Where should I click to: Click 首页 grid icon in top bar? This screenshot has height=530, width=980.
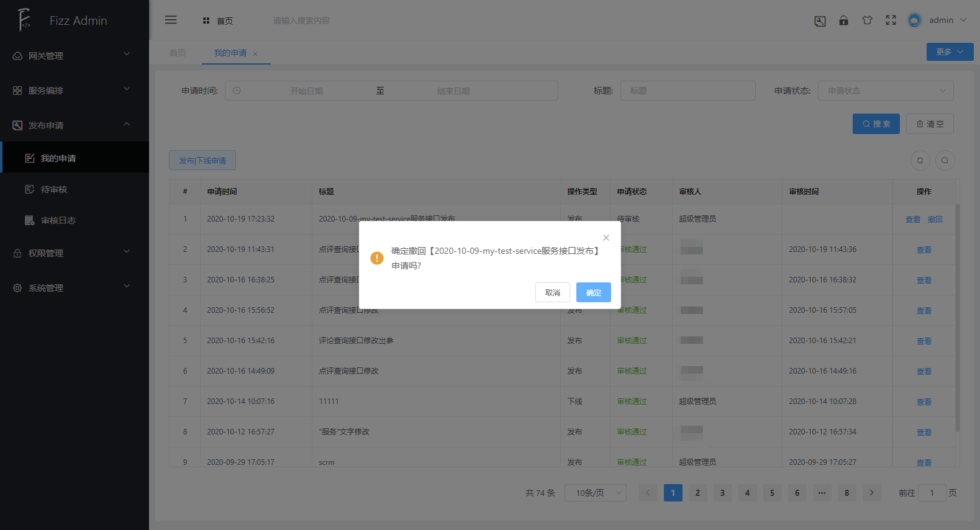[x=206, y=20]
